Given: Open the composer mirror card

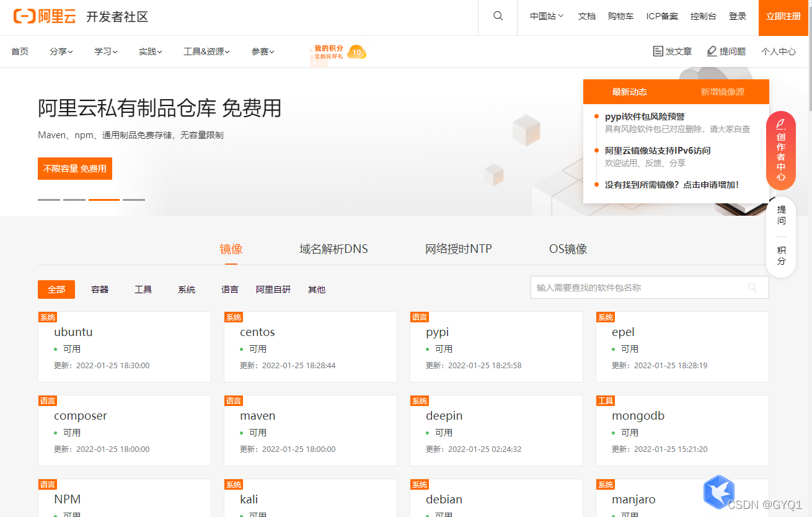Looking at the screenshot, I should [x=125, y=430].
